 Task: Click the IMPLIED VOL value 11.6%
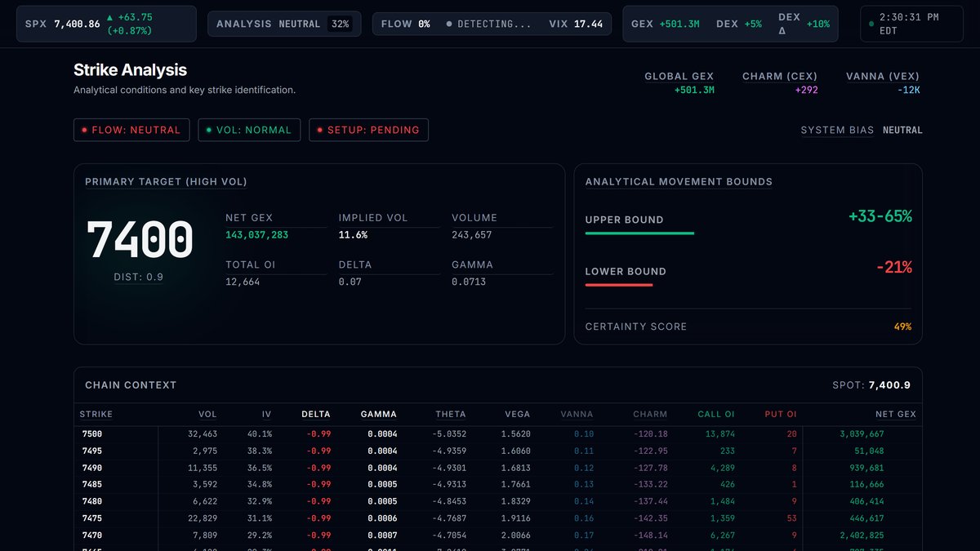353,234
